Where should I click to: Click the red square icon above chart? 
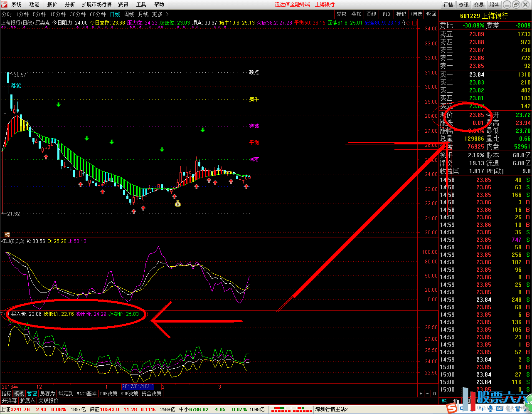[414, 23]
